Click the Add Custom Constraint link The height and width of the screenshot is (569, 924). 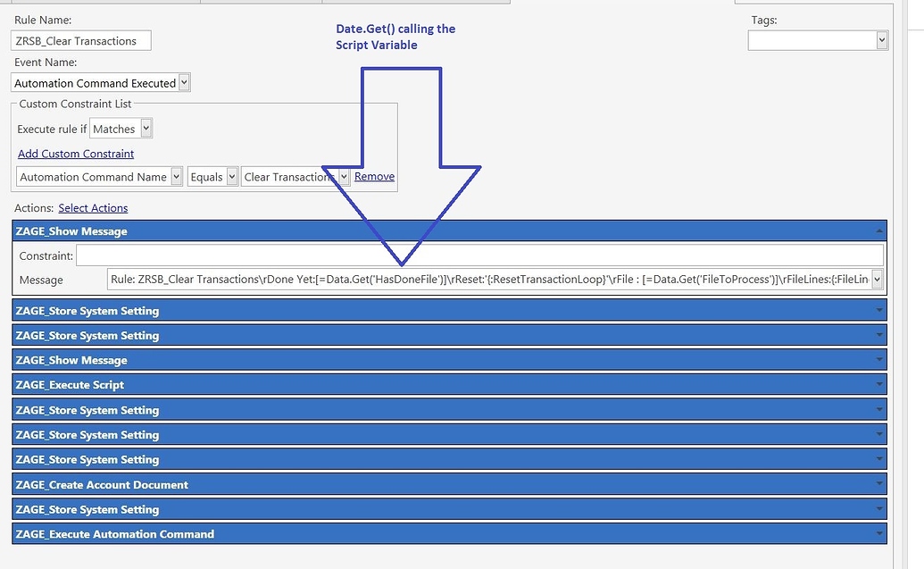(75, 153)
